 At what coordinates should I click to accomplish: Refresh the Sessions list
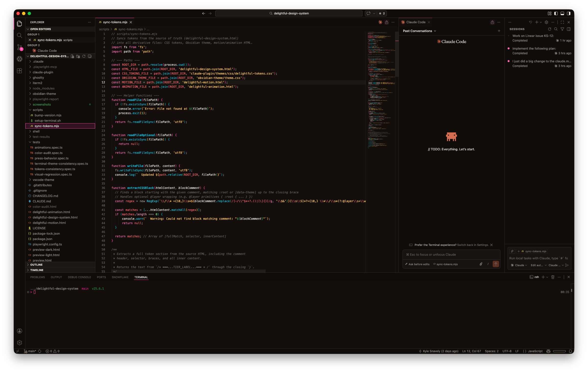pos(549,29)
